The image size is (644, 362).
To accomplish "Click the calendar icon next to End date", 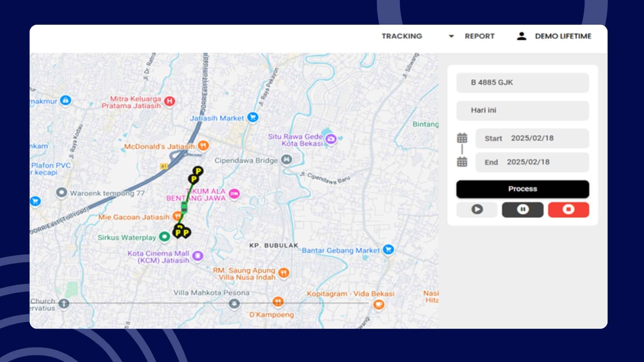I will tap(462, 161).
